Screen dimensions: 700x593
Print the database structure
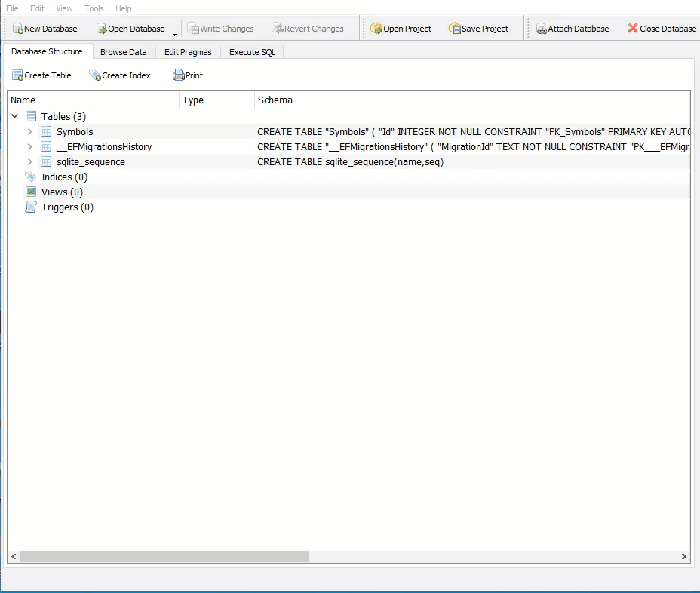[x=187, y=75]
